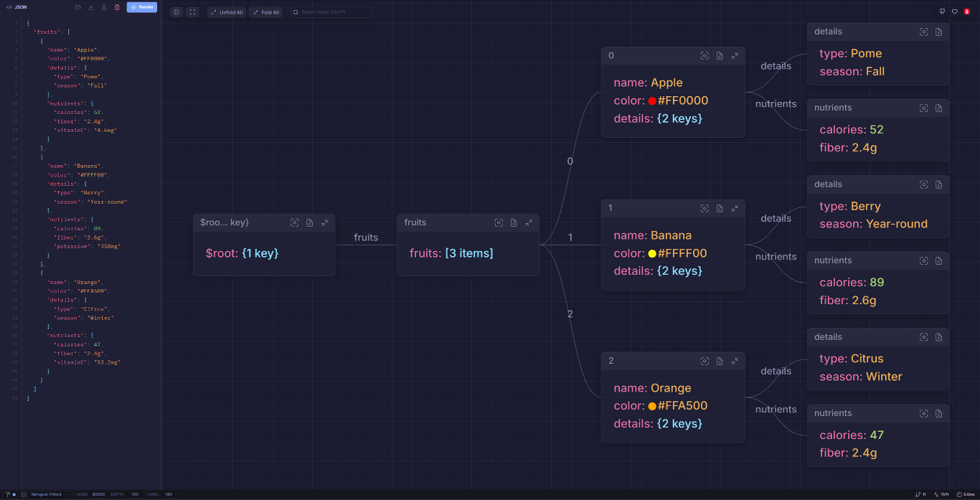This screenshot has height=500, width=980.
Task: Collapse the $root node
Action: [325, 223]
